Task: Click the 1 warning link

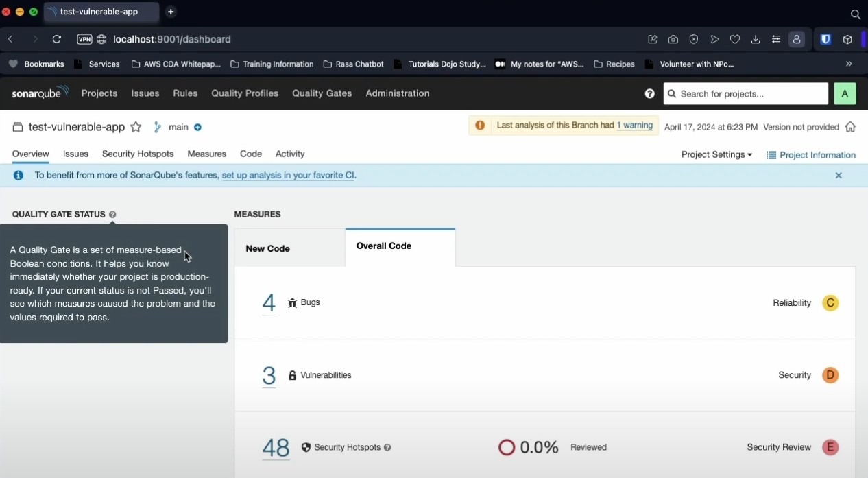Action: 634,126
